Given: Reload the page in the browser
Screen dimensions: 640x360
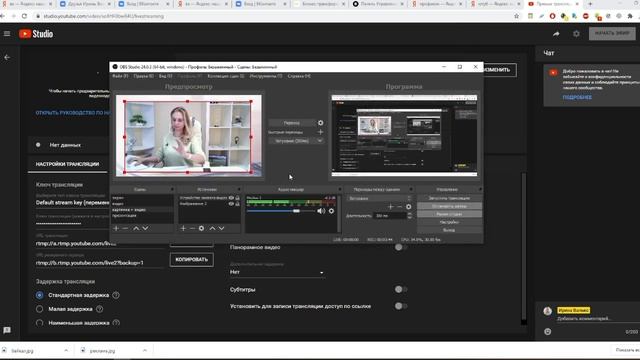Looking at the screenshot, I should coord(24,16).
